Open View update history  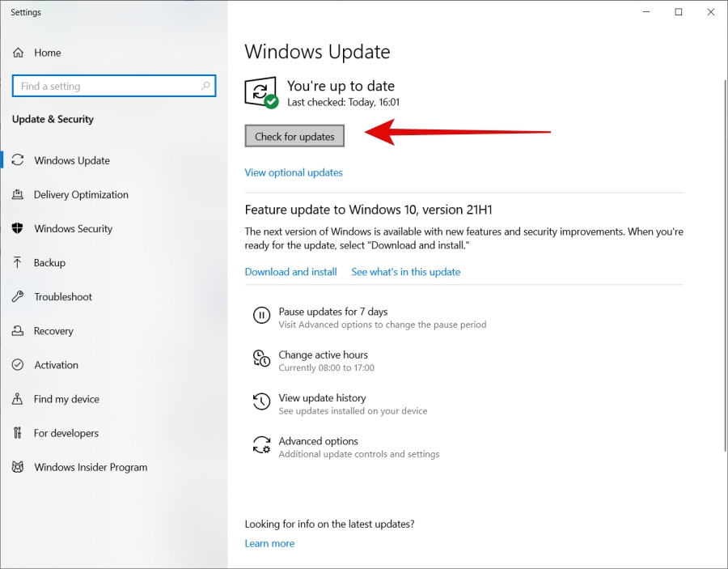coord(322,398)
